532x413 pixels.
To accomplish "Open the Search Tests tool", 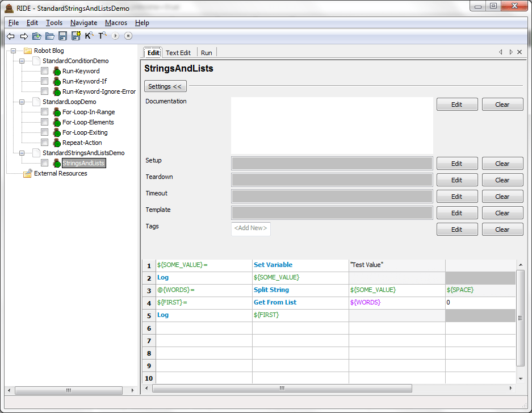I will tap(102, 36).
